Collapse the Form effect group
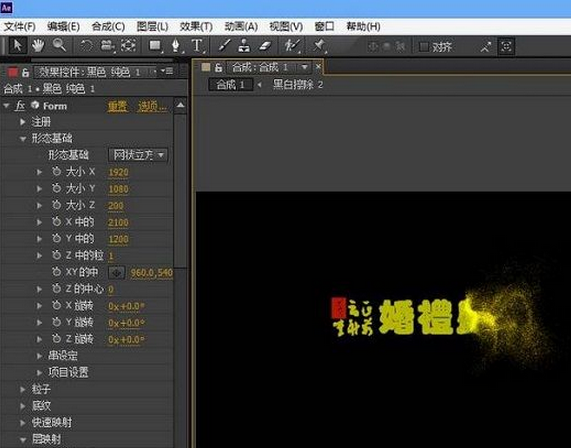The width and height of the screenshot is (571, 448). tap(6, 106)
